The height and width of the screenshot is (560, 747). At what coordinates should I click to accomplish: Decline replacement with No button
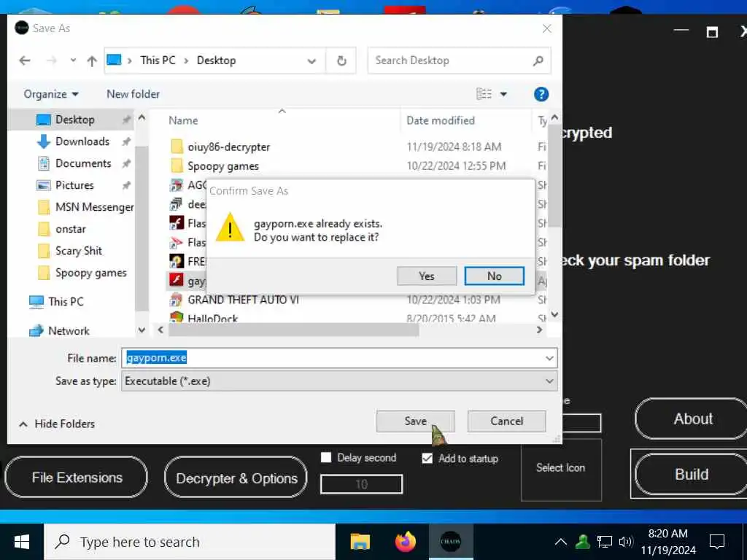click(494, 276)
